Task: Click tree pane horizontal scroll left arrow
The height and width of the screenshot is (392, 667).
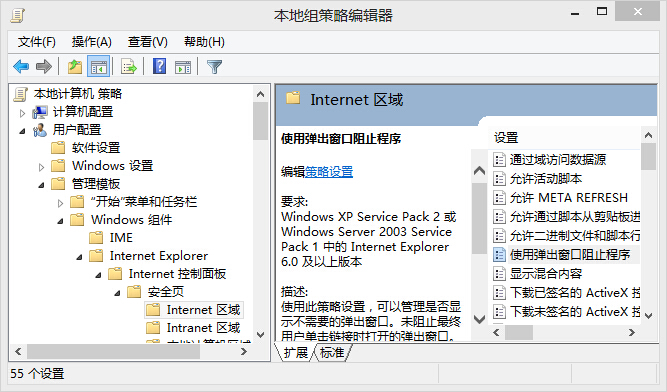Action: point(18,352)
